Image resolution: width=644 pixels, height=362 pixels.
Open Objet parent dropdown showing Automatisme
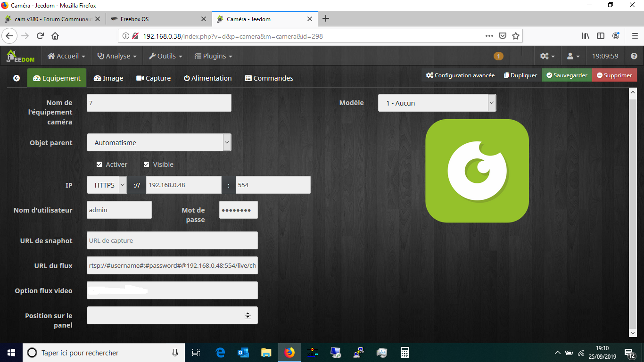(x=159, y=142)
